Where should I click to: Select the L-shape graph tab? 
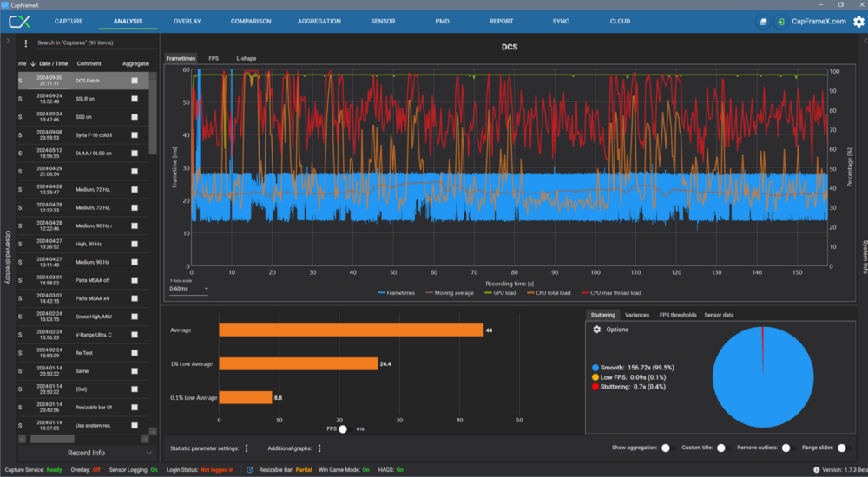coord(248,58)
